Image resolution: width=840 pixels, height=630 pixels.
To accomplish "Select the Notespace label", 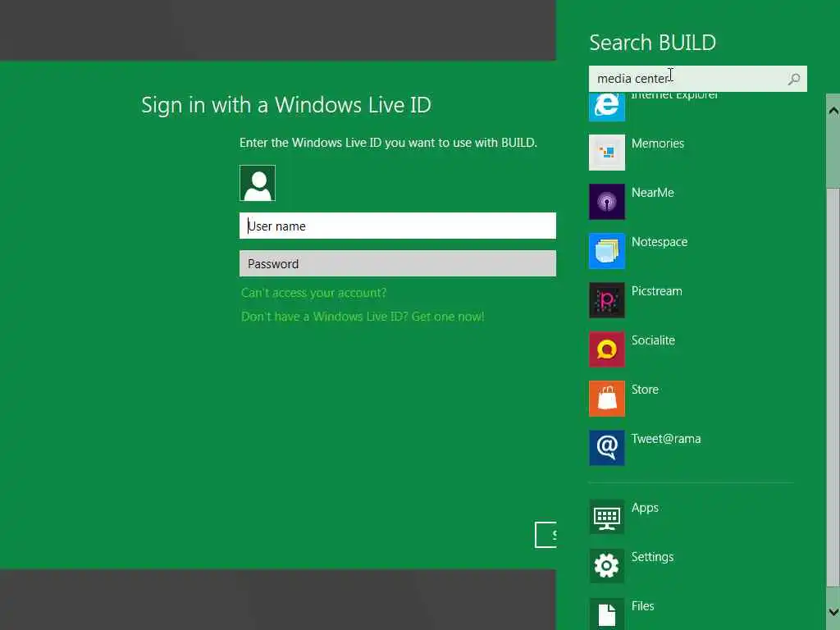I will click(x=659, y=242).
